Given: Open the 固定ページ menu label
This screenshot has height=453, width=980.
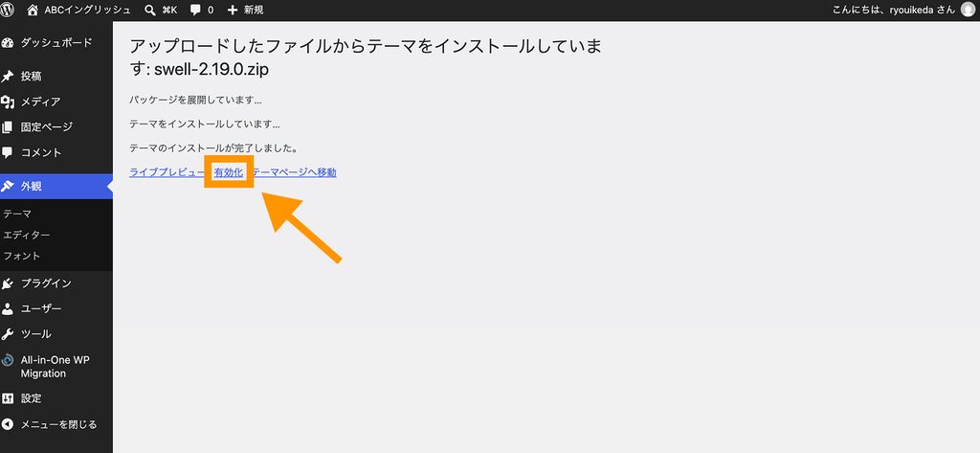Looking at the screenshot, I should (x=47, y=127).
